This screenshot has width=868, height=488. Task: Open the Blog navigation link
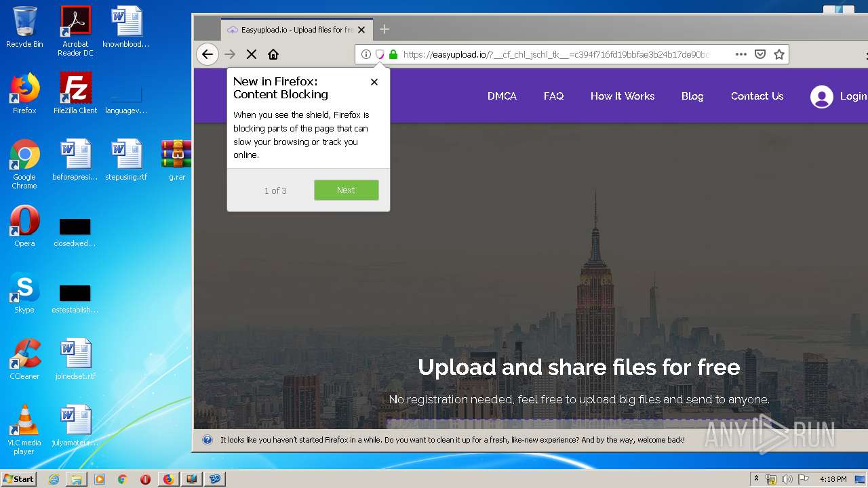tap(692, 96)
